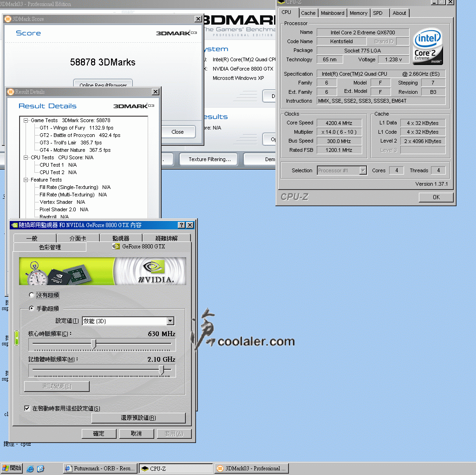This screenshot has height=475, width=476.
Task: Switch to the 監視器 tab
Action: pos(121,238)
